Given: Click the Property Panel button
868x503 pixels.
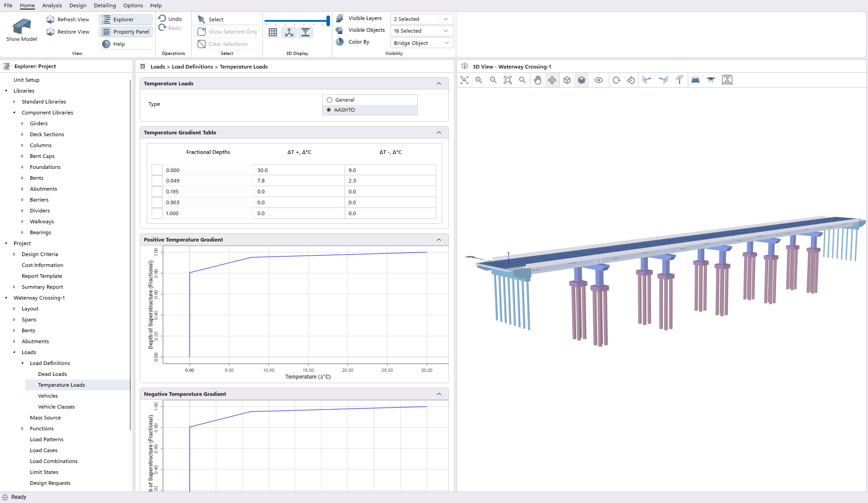Looking at the screenshot, I should [126, 32].
